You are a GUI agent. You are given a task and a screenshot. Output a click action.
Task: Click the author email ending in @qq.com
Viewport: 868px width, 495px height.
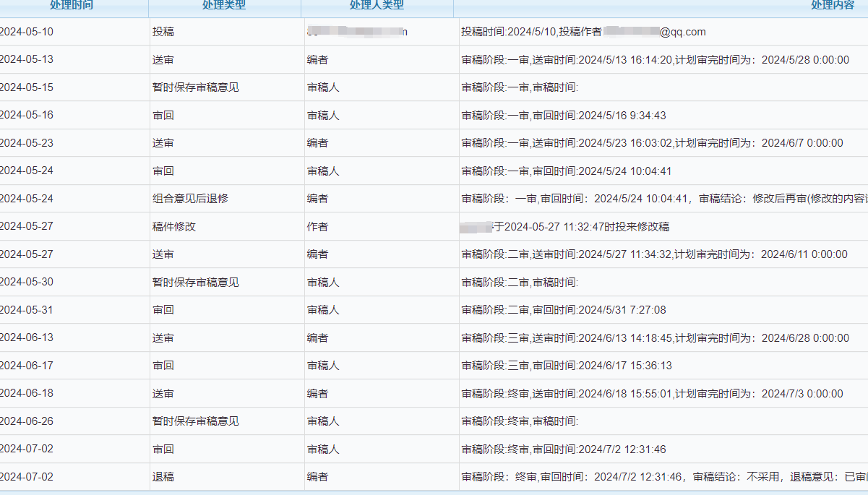(654, 32)
